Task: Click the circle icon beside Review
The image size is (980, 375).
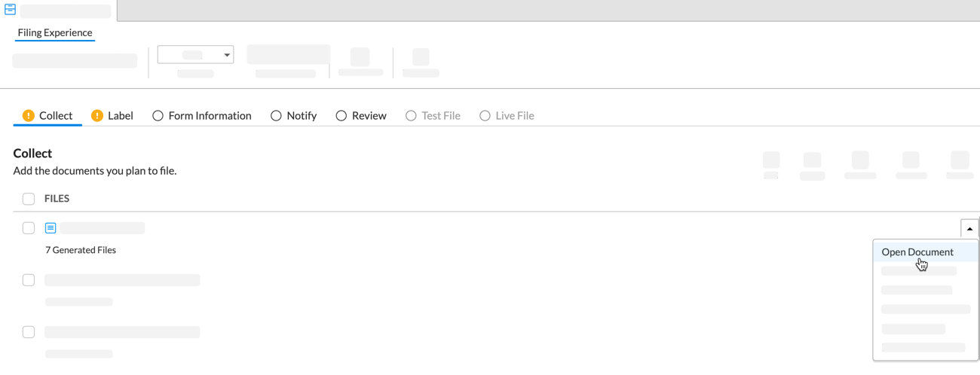Action: pyautogui.click(x=341, y=115)
